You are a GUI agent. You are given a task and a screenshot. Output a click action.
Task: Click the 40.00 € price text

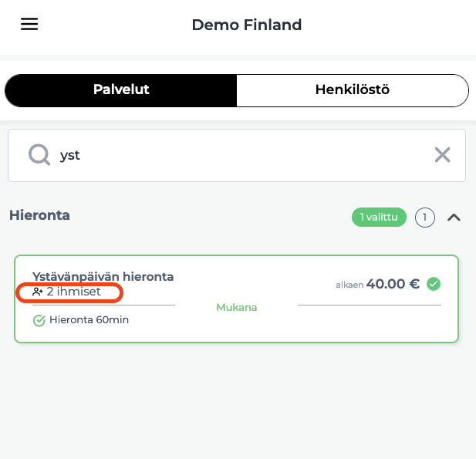(393, 284)
